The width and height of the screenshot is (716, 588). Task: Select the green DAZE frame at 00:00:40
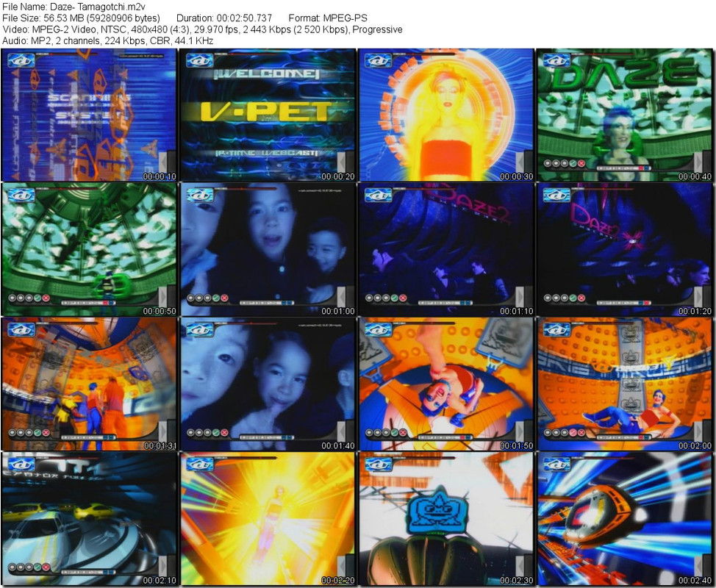[x=625, y=115]
